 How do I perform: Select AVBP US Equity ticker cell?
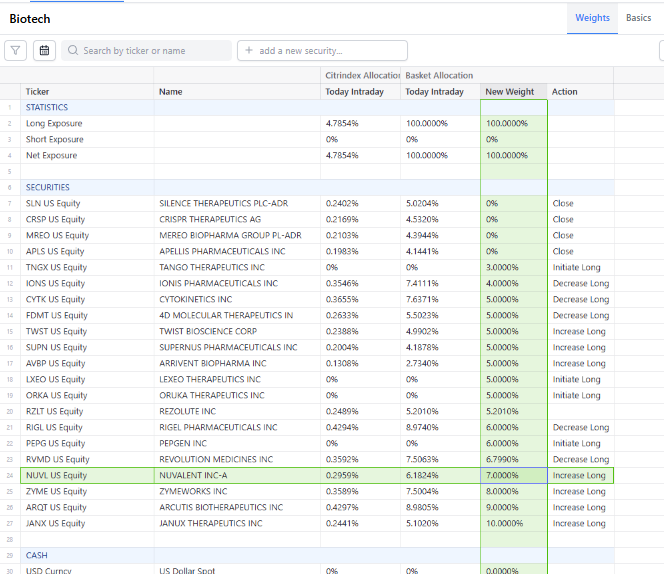(x=87, y=363)
